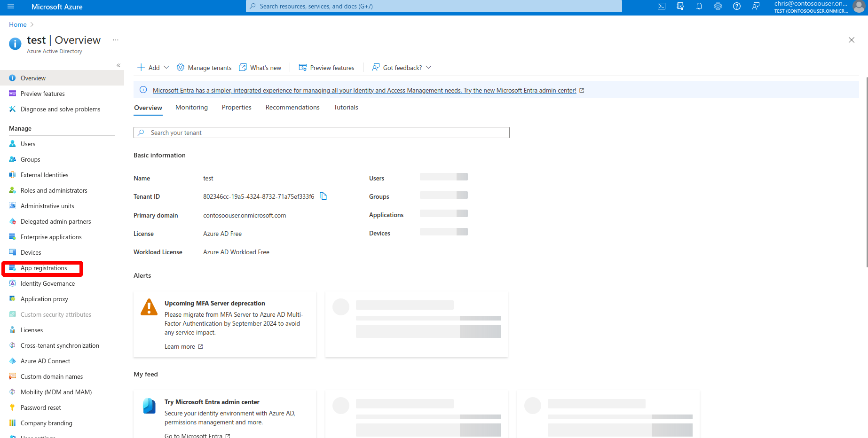Copy the Tenant ID to clipboard
868x438 pixels.
pos(324,196)
